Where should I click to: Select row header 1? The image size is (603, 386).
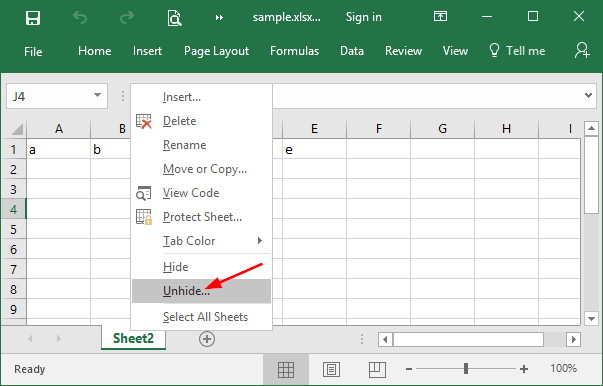(13, 149)
